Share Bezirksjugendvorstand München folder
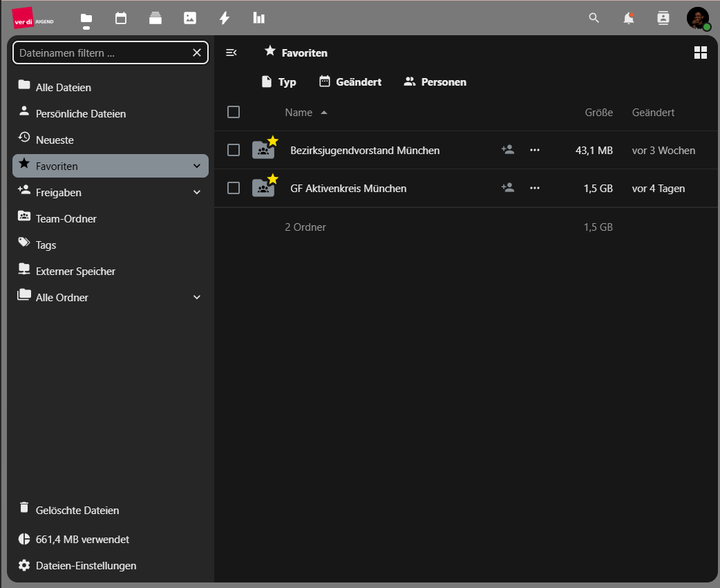Viewport: 720px width, 588px height. [x=508, y=150]
